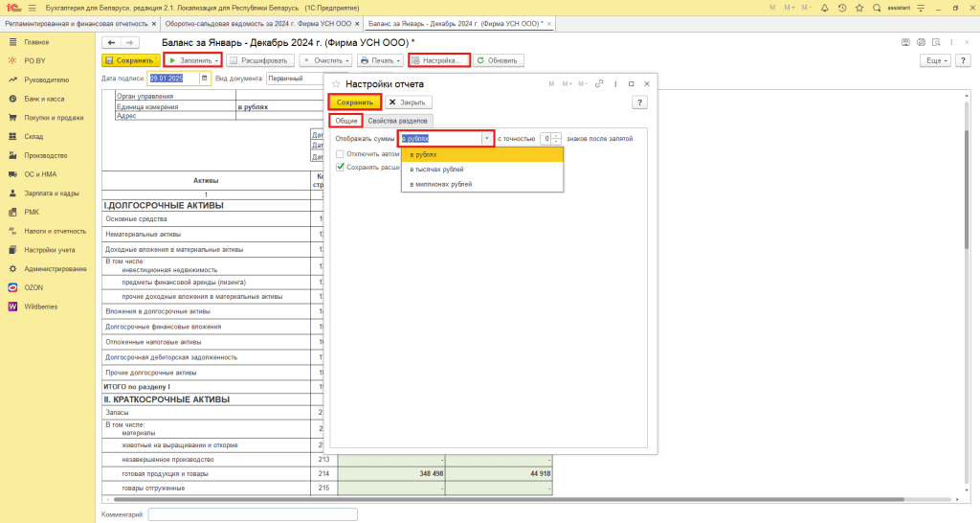Viewport: 980px width, 523px height.
Task: Open Администрирование section in sidebar
Action: (55, 269)
